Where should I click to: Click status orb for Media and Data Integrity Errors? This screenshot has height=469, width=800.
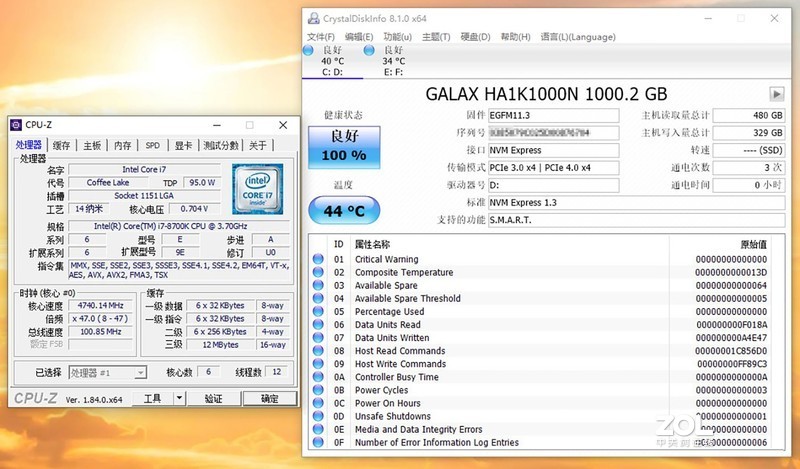click(x=318, y=429)
